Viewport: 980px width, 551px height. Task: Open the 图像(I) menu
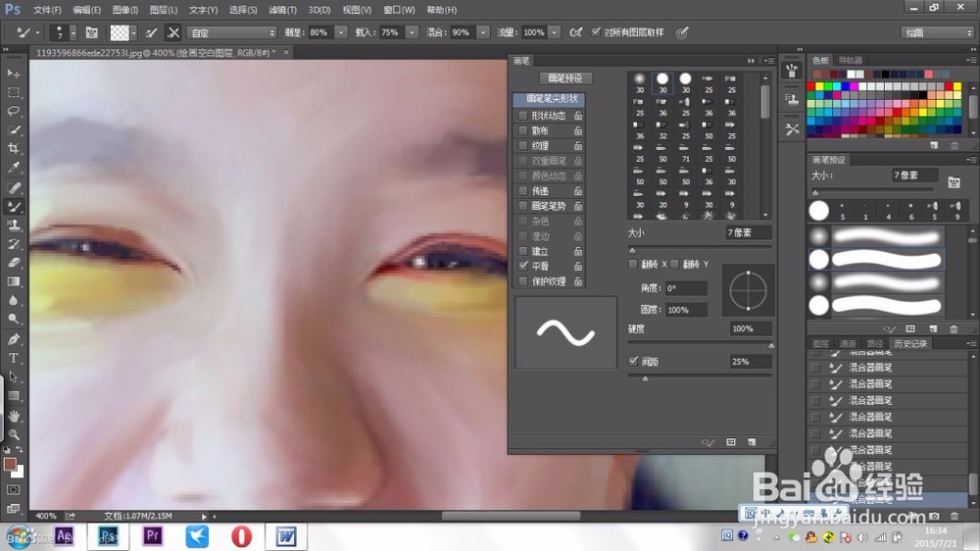point(125,10)
